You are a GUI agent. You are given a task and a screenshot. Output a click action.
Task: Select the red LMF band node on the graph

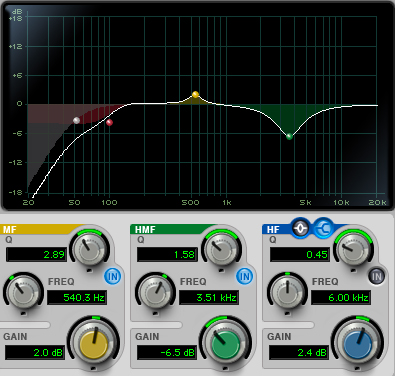pyautogui.click(x=109, y=122)
